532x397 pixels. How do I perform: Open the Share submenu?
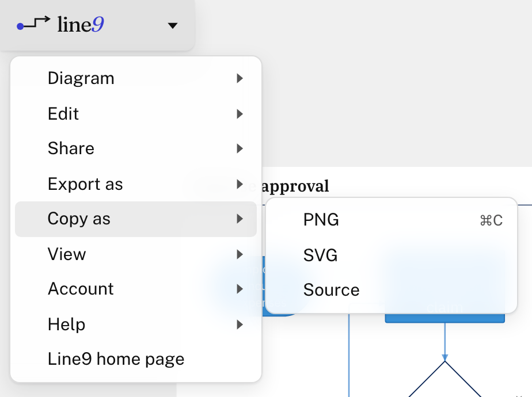point(136,148)
